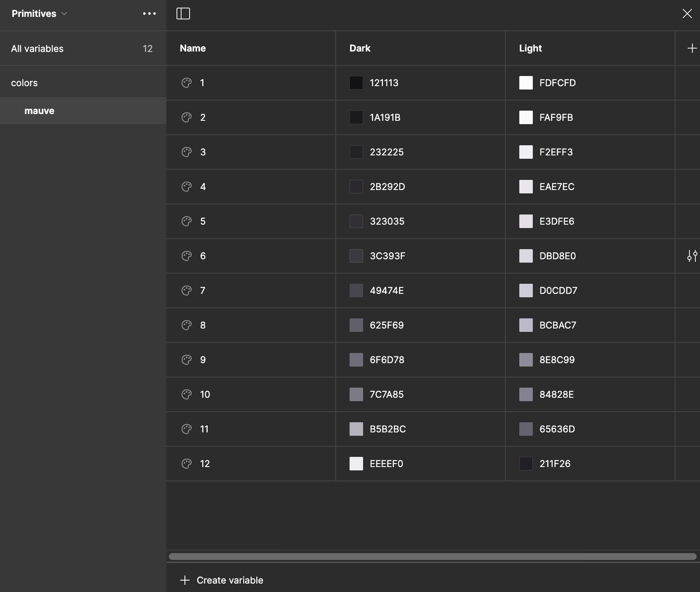Click Light value BCBAC7
Viewport: 700px width, 592px height.
(558, 325)
